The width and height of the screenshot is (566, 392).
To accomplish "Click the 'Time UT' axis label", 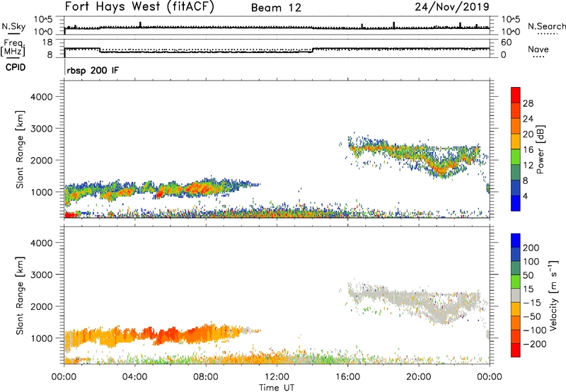I will point(277,387).
